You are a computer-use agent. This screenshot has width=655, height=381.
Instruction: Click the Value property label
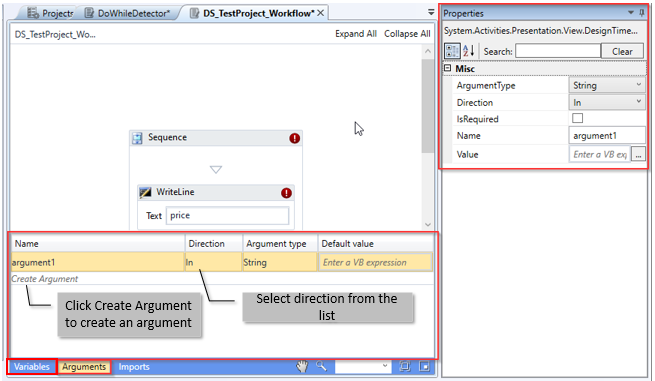(x=467, y=155)
